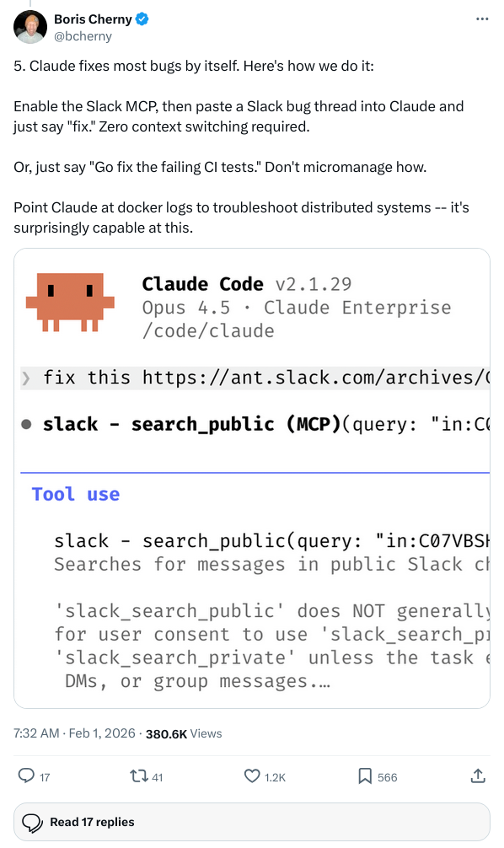This screenshot has height=848, width=504.
Task: View the 380.6K Views analytics
Action: 184,733
